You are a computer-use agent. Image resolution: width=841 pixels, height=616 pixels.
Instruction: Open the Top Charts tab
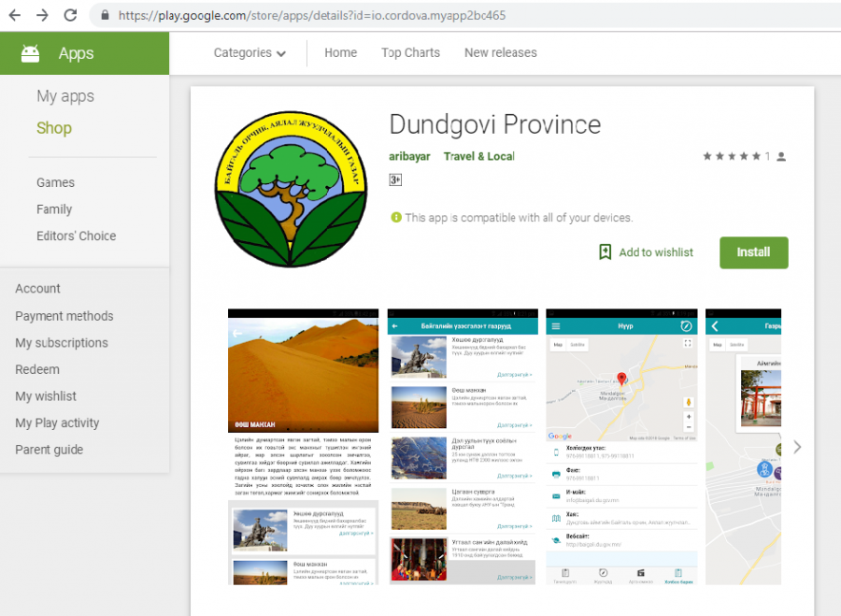click(410, 52)
